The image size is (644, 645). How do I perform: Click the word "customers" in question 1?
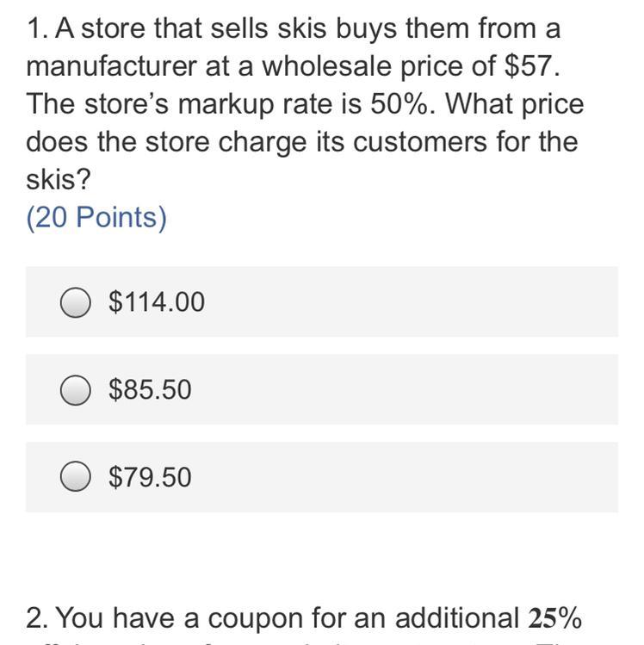tap(420, 142)
